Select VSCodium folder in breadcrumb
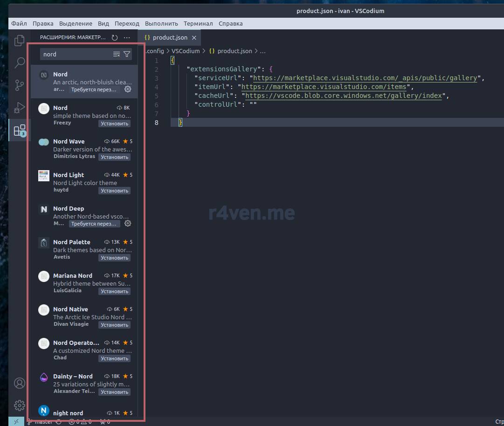This screenshot has width=504, height=426. click(x=185, y=51)
